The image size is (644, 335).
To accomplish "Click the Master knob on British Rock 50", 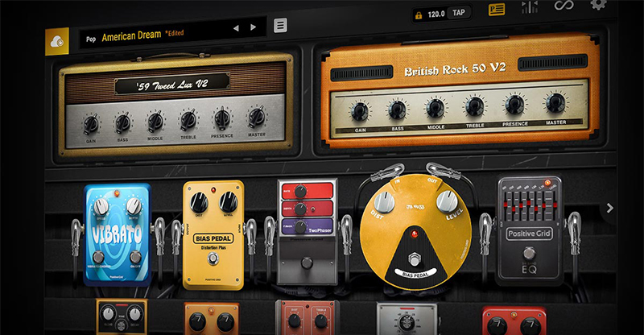I will click(x=555, y=103).
